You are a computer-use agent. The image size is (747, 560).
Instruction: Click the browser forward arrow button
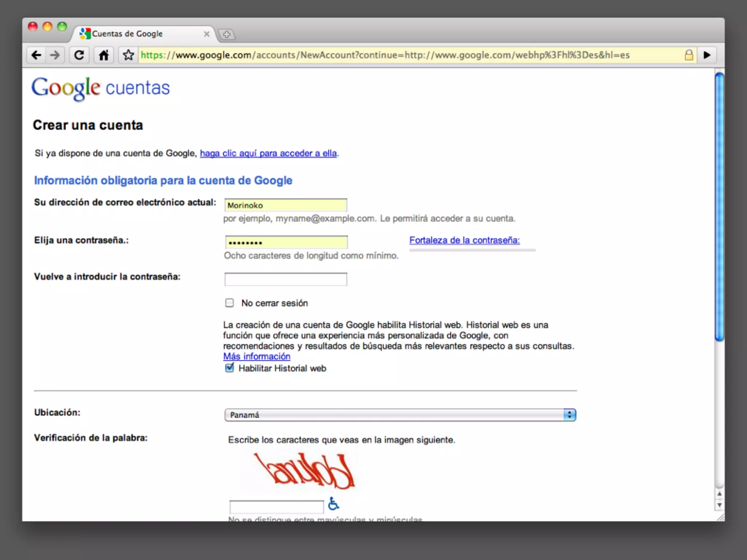click(55, 55)
